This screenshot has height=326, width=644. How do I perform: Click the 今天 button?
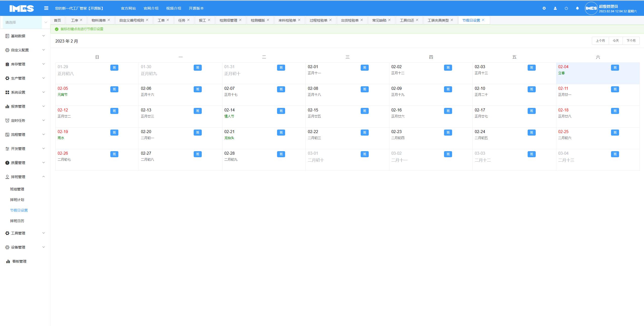coord(616,41)
